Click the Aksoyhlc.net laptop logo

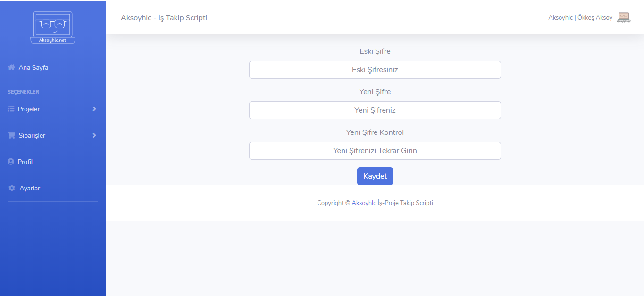53,27
